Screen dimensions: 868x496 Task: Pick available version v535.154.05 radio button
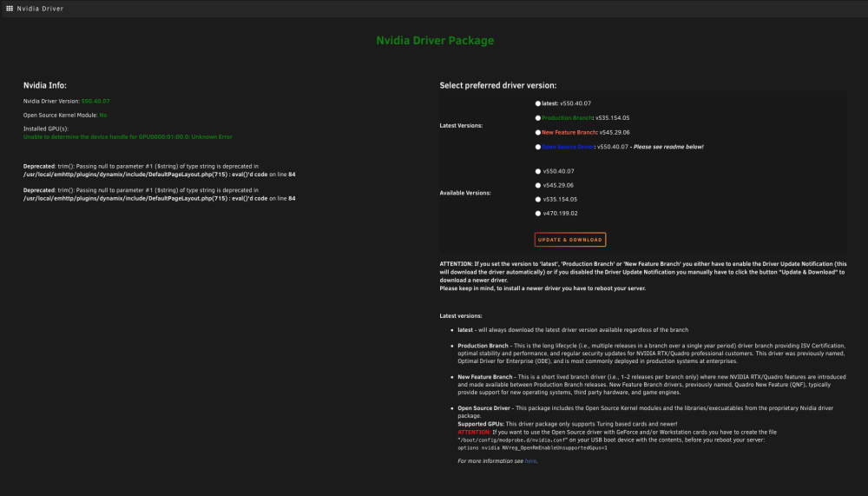537,199
